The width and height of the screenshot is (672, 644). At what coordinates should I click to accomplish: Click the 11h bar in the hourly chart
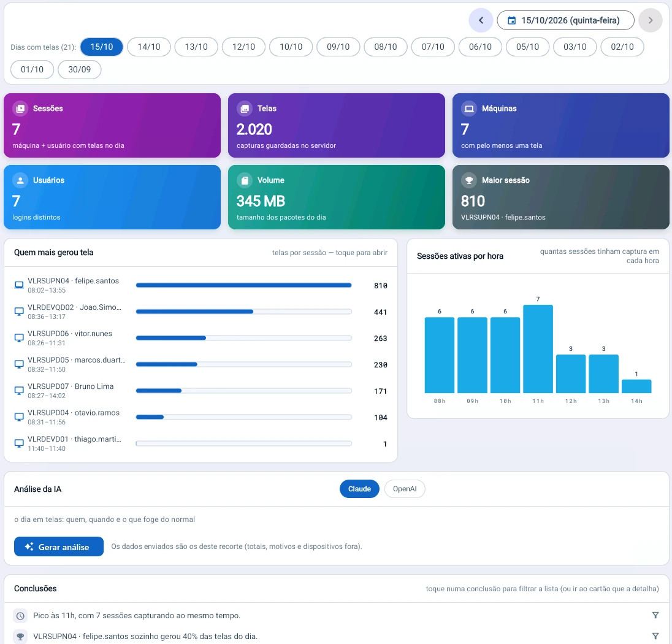[538, 349]
